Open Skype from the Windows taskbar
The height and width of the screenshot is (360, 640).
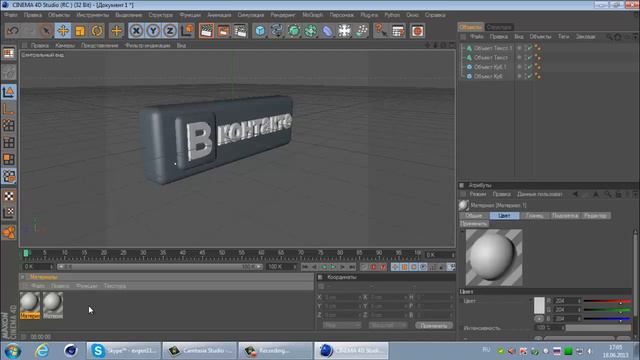click(124, 351)
